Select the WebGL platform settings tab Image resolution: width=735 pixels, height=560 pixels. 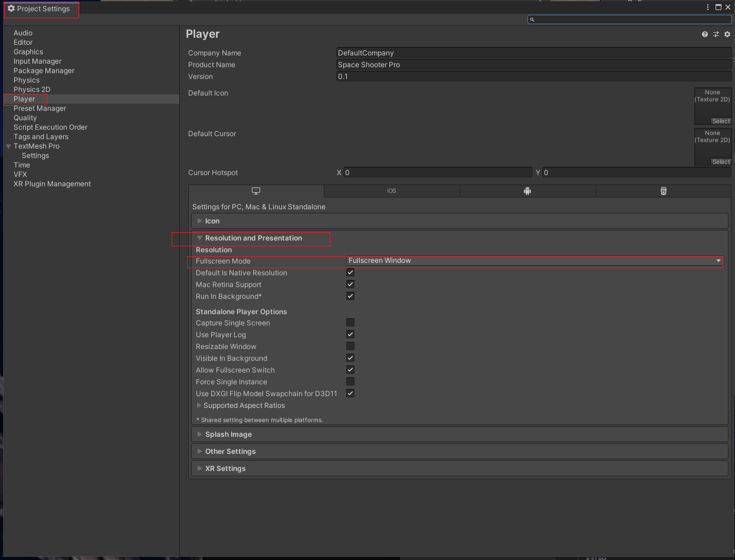coord(663,191)
